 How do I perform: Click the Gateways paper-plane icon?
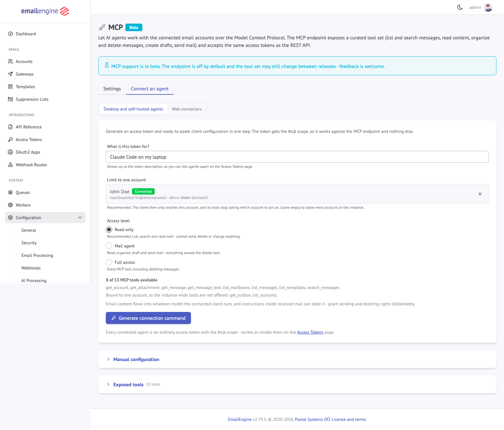pyautogui.click(x=10, y=74)
